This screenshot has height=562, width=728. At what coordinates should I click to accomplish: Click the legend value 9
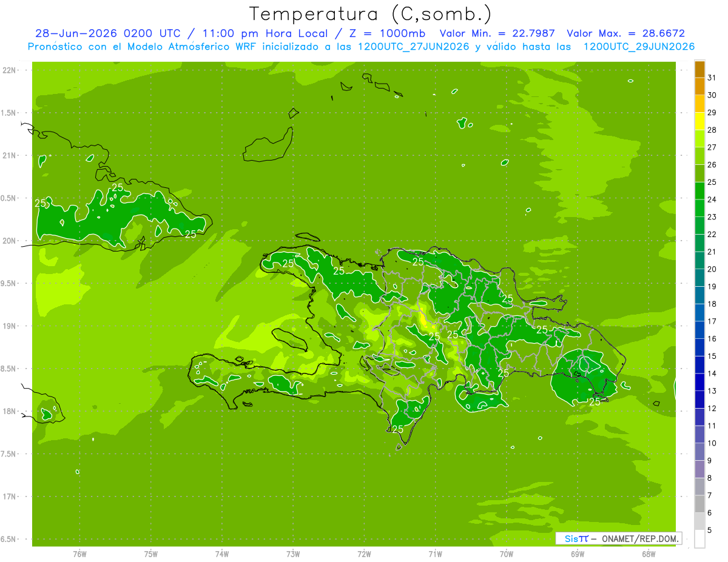pyautogui.click(x=710, y=461)
